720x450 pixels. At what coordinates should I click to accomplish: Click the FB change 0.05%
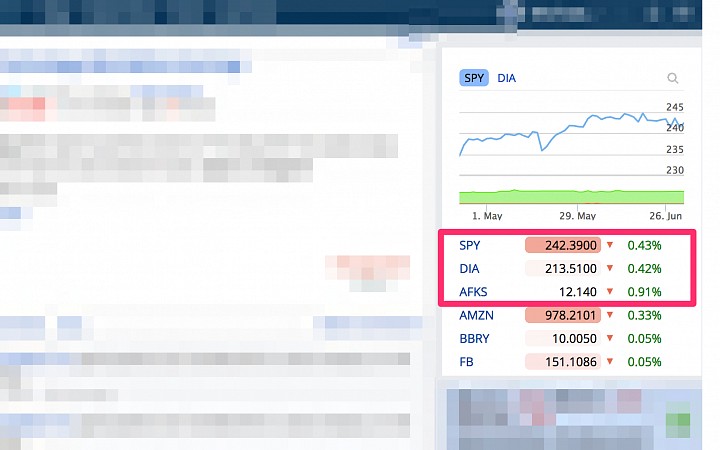[644, 362]
